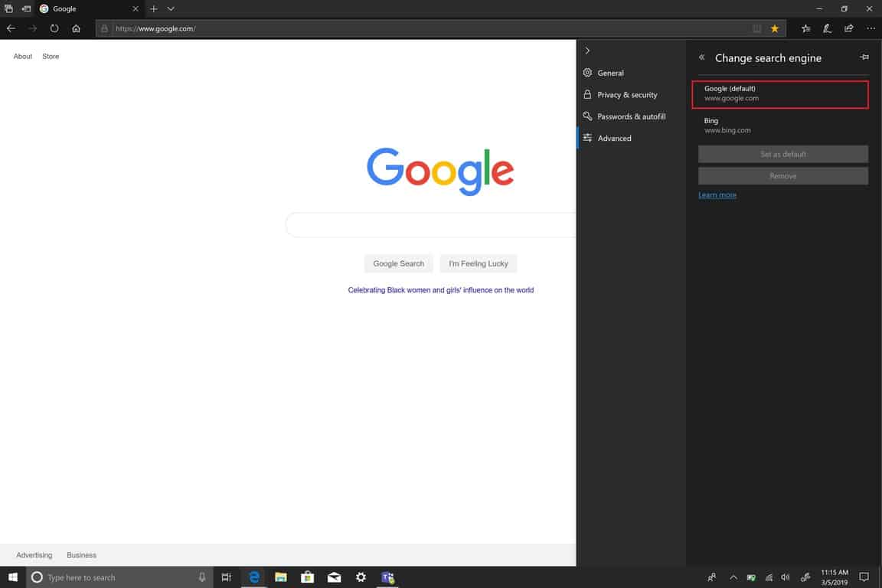Click the Home icon in toolbar
This screenshot has width=882, height=588.
76,28
